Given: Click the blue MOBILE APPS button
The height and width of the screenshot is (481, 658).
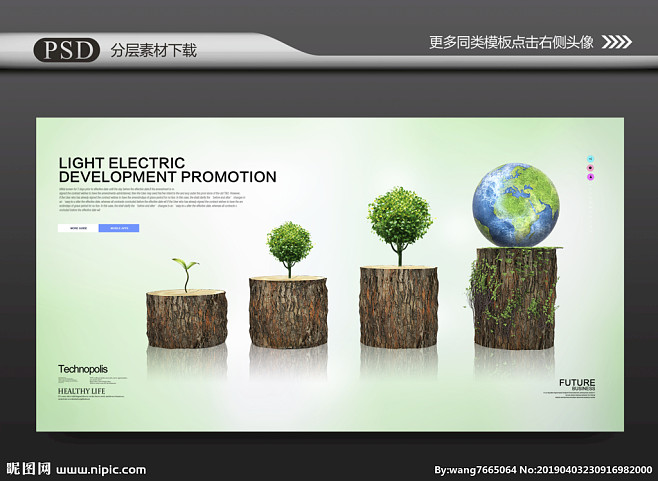Looking at the screenshot, I should 119,228.
